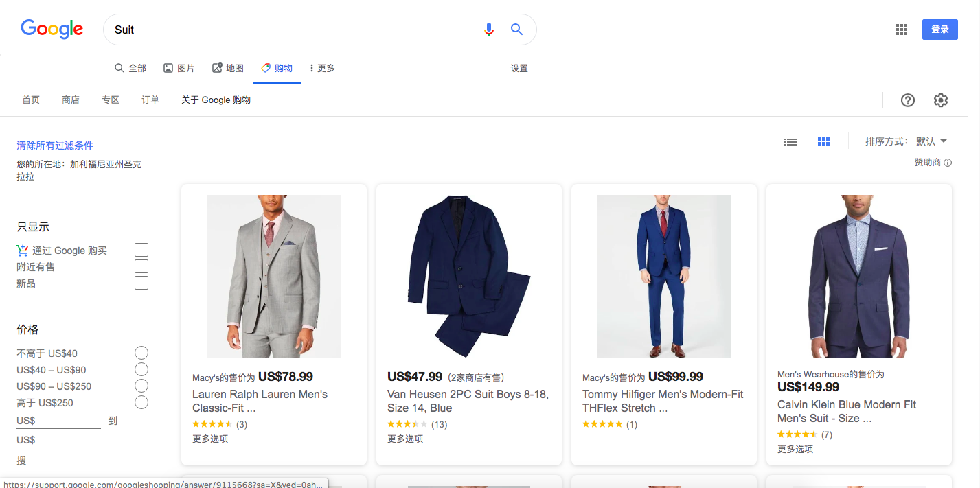Open the Van Heusen navy suit image

(469, 277)
